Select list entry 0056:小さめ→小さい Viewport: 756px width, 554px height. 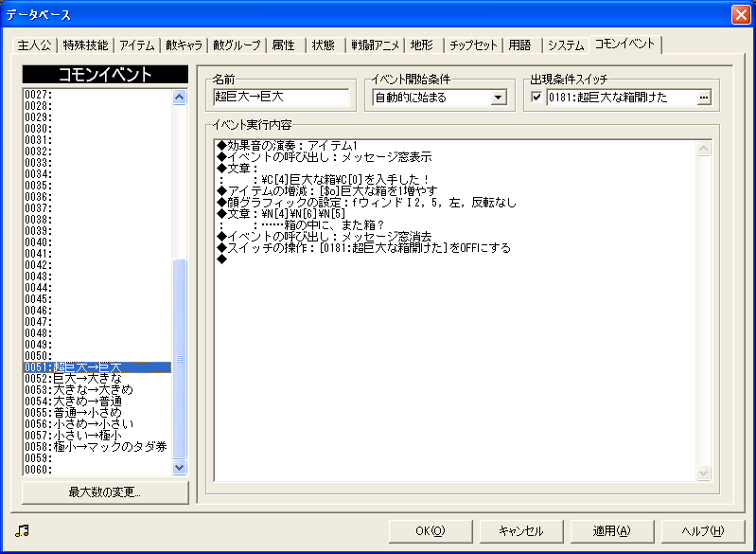97,423
